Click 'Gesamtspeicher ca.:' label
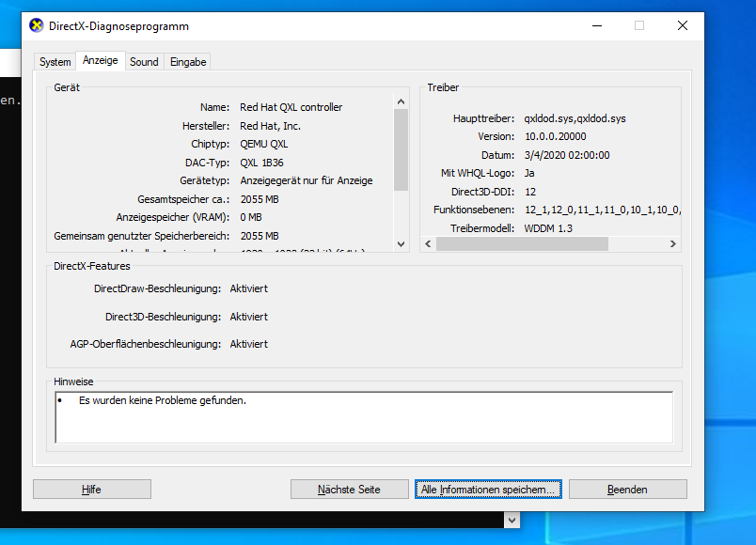The width and height of the screenshot is (756, 545). pos(183,199)
